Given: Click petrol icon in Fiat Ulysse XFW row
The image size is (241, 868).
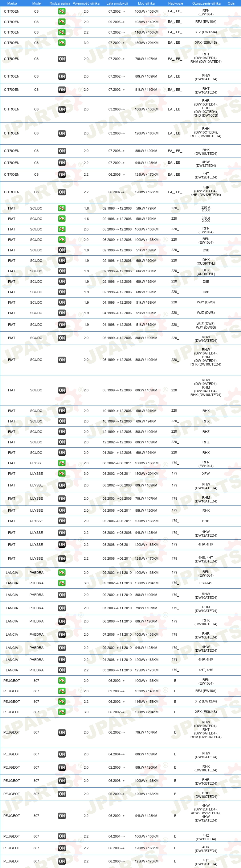Looking at the screenshot, I should (62, 474).
